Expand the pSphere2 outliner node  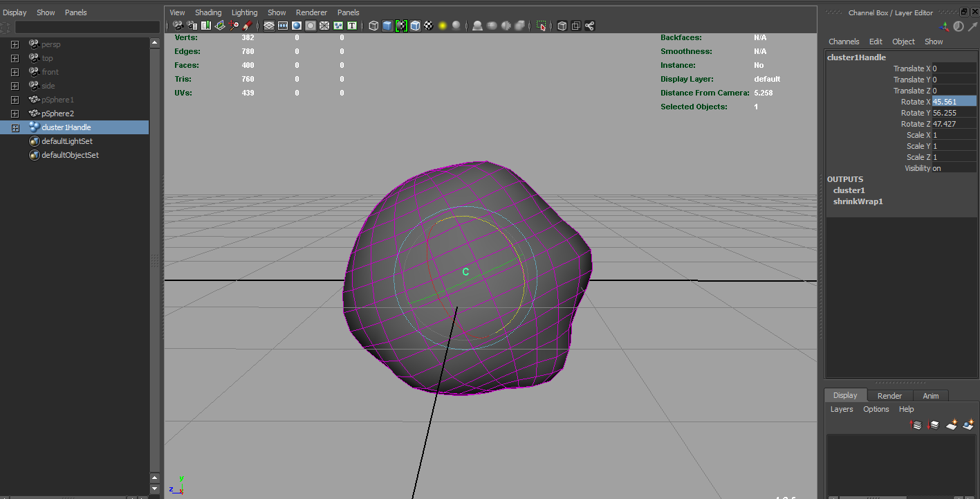click(15, 114)
